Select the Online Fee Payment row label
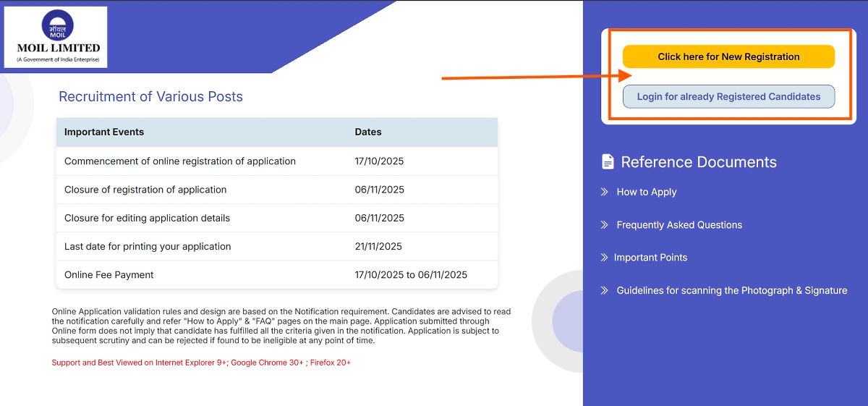 click(x=109, y=275)
